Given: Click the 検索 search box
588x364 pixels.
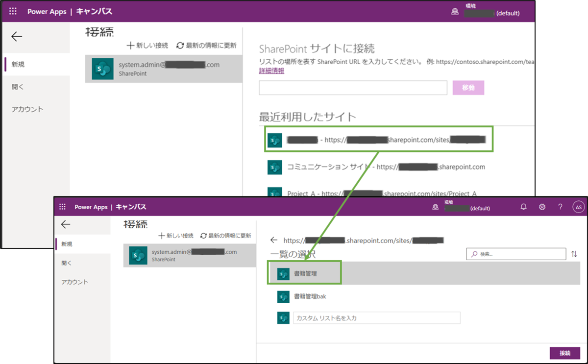Looking at the screenshot, I should pyautogui.click(x=516, y=254).
